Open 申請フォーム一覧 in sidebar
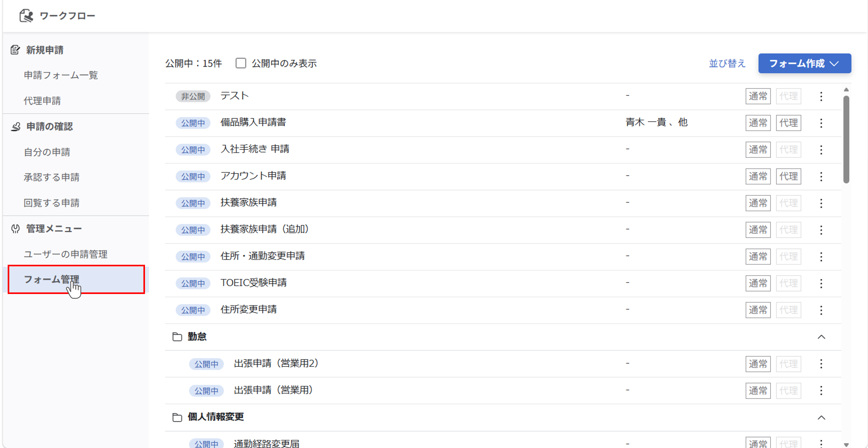 click(61, 75)
